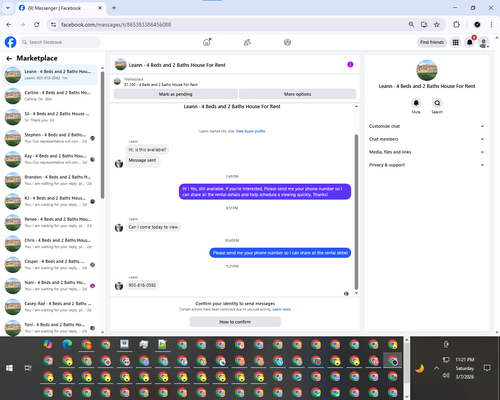The height and width of the screenshot is (400, 500).
Task: Open the Chrome extensions puzzle icon
Action: (x=456, y=25)
